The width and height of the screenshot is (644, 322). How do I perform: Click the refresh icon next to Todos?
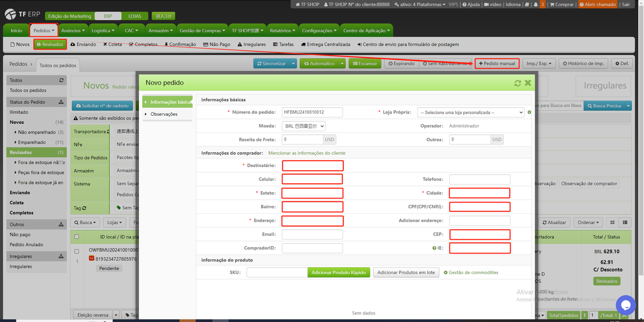61,80
